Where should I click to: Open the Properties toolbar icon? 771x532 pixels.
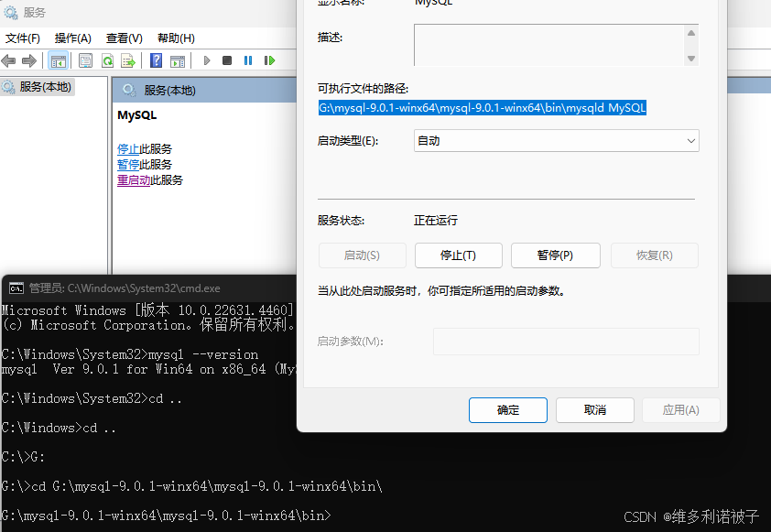click(x=85, y=61)
